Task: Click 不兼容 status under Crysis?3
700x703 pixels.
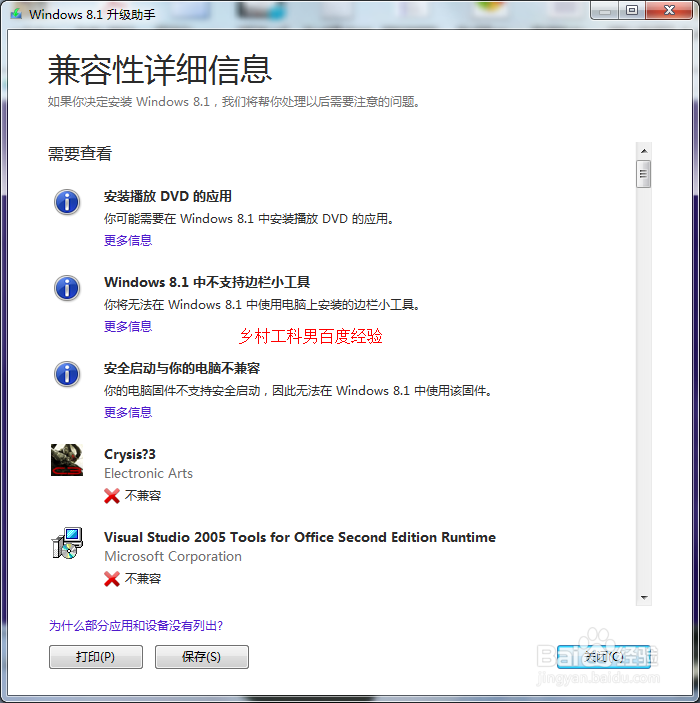Action: pyautogui.click(x=143, y=496)
